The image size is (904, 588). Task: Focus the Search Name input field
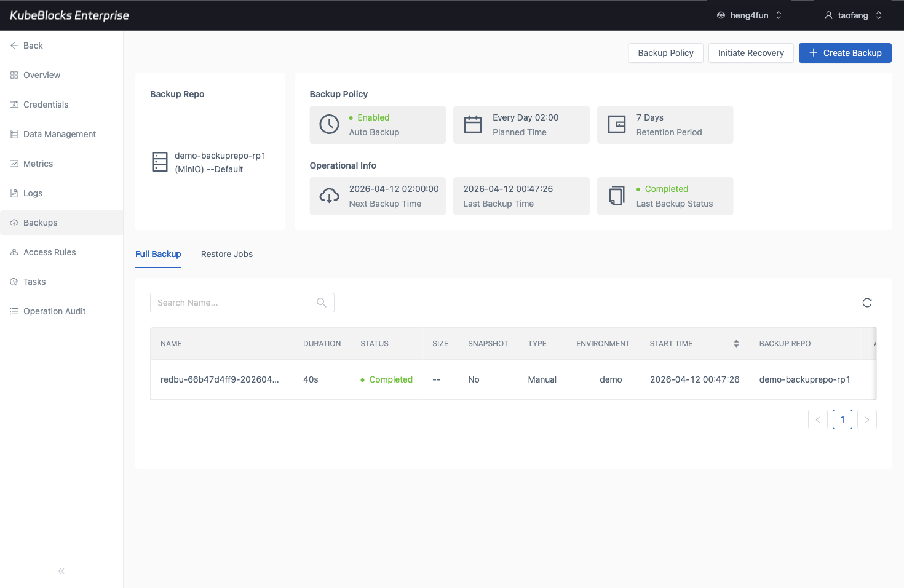242,303
